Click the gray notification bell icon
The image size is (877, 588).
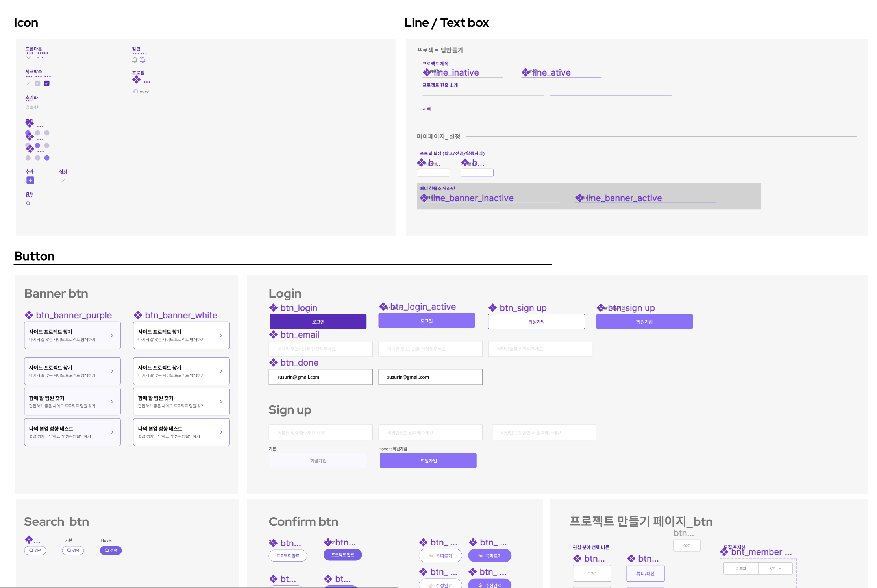(x=135, y=60)
